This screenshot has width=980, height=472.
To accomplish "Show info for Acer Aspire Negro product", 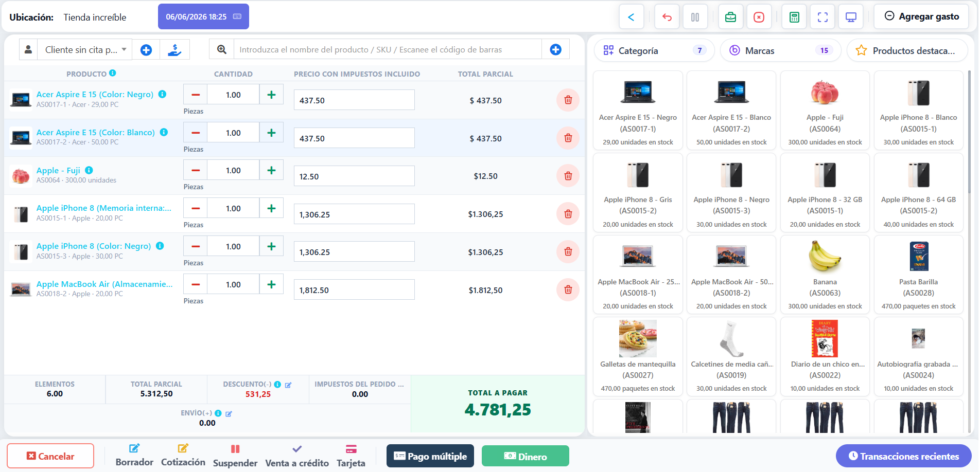I will click(162, 94).
